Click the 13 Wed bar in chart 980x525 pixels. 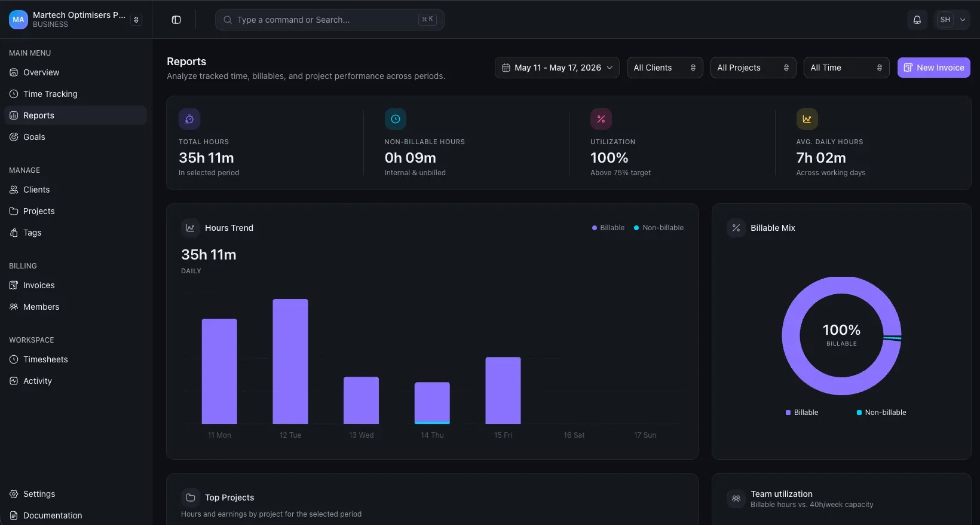pyautogui.click(x=361, y=400)
